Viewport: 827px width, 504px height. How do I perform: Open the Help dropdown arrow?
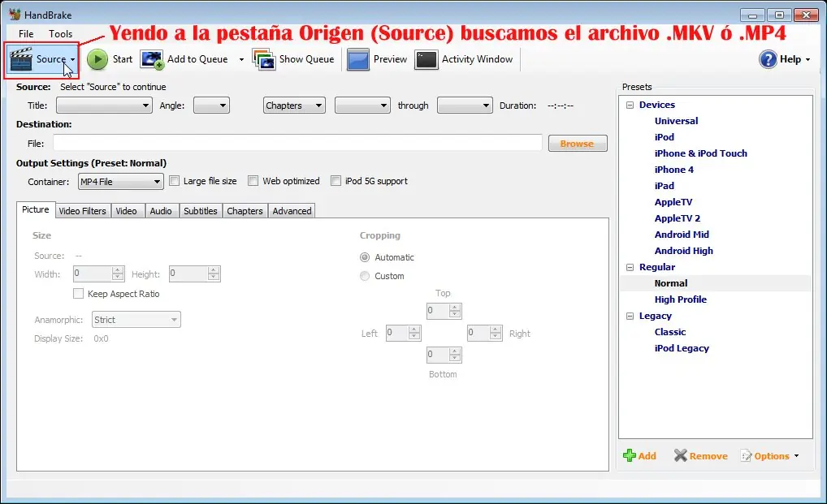[808, 59]
